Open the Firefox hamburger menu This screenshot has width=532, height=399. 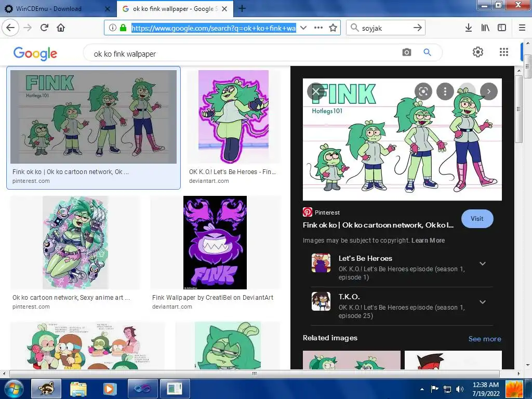[522, 28]
